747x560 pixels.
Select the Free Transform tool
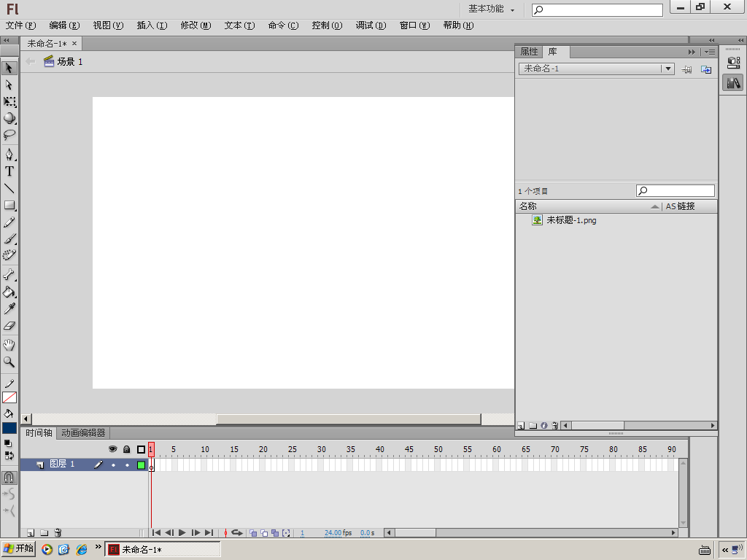click(x=9, y=101)
